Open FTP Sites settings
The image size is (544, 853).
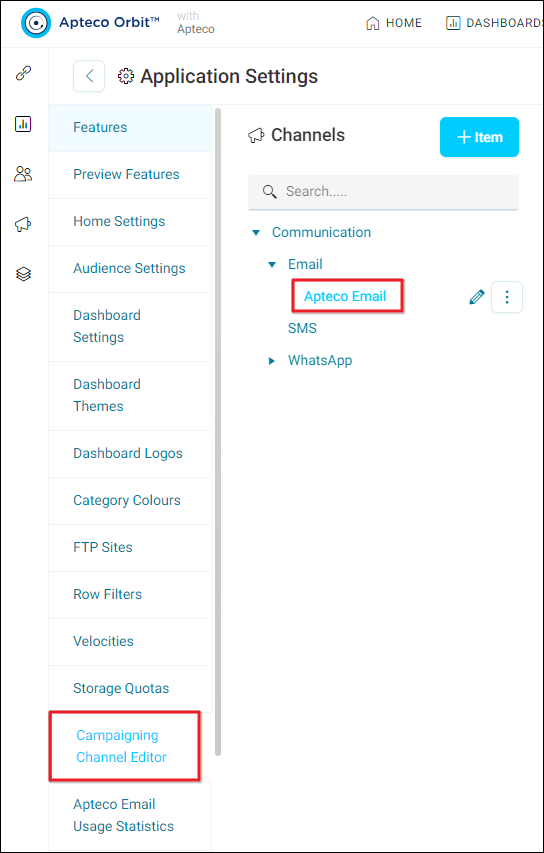click(x=130, y=548)
